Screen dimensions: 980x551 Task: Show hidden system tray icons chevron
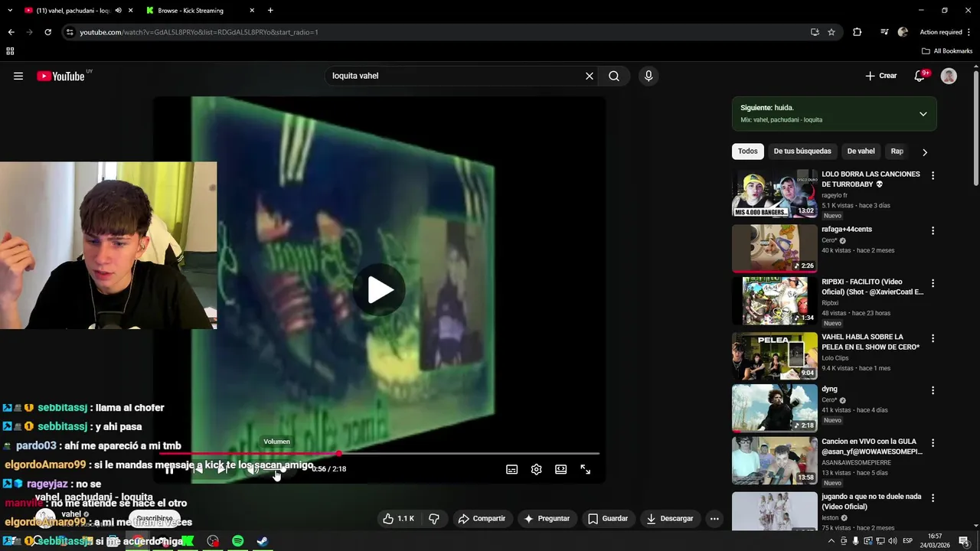[831, 541]
